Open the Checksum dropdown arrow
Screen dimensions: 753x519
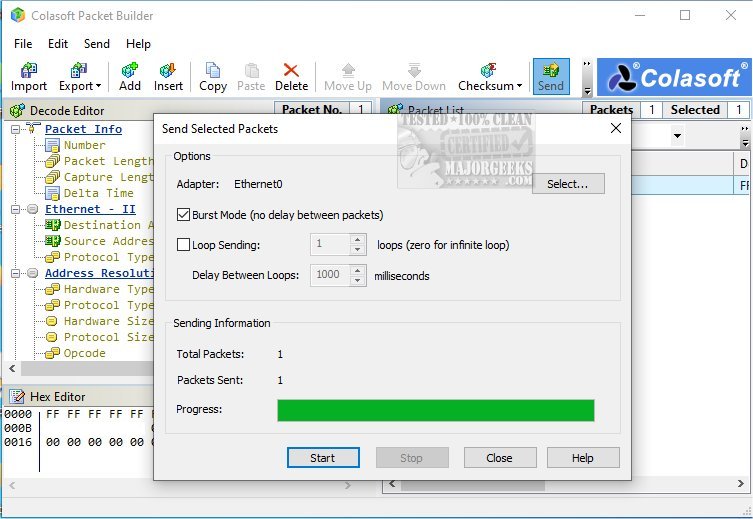click(x=519, y=86)
